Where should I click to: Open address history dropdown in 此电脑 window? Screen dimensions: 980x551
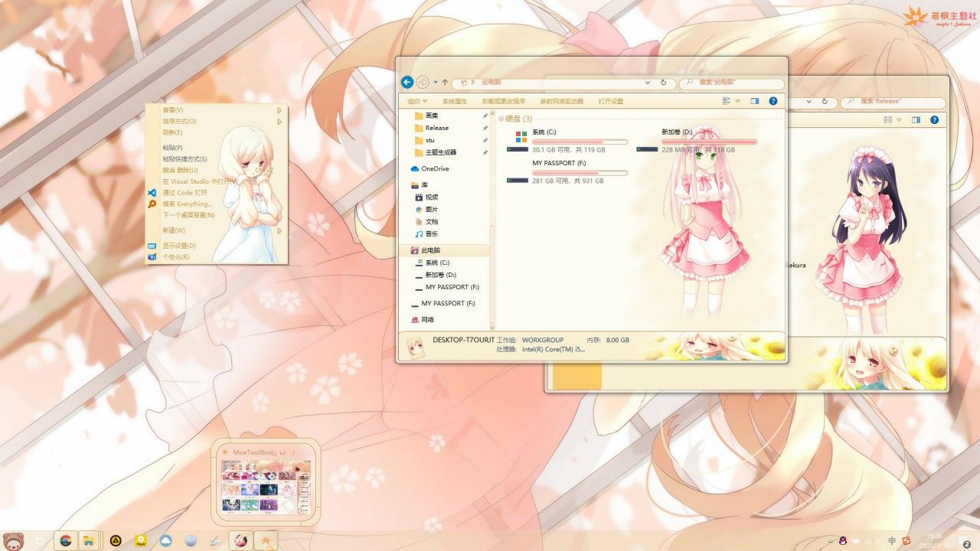(x=648, y=83)
